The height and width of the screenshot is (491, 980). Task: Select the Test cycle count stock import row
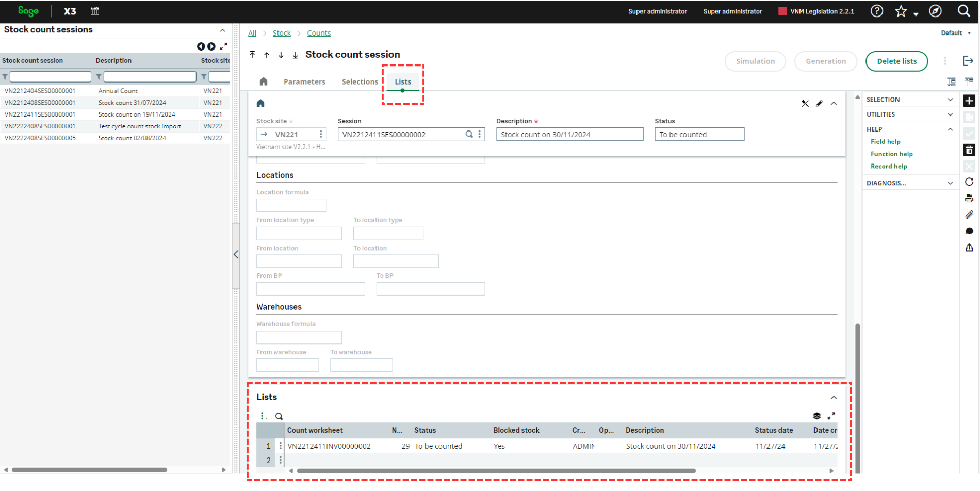115,126
